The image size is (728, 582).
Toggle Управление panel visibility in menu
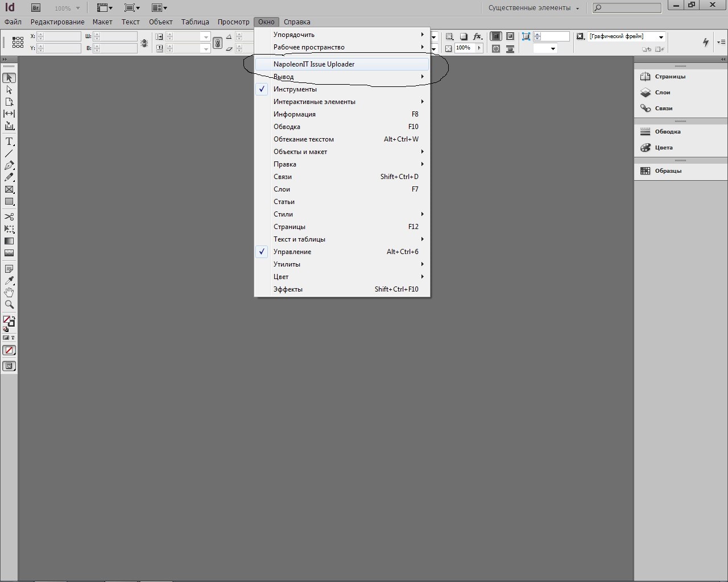342,252
